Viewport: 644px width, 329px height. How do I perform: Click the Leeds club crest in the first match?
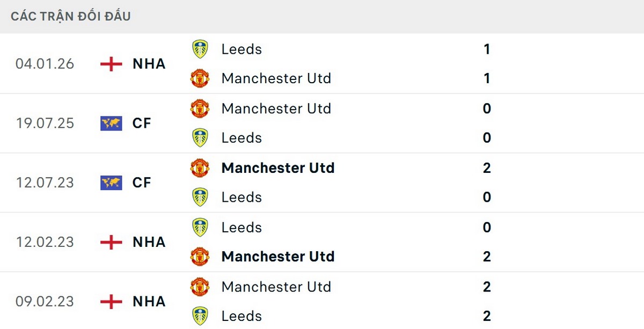pos(200,49)
